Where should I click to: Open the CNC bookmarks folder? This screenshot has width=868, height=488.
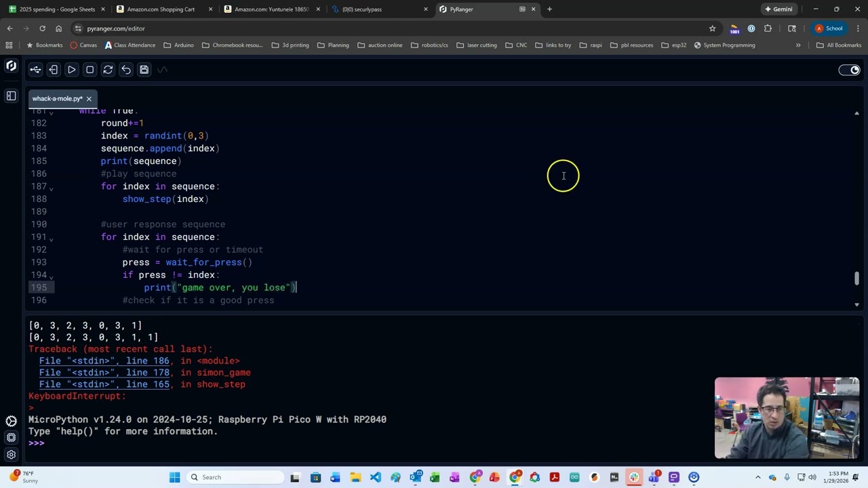pos(516,45)
